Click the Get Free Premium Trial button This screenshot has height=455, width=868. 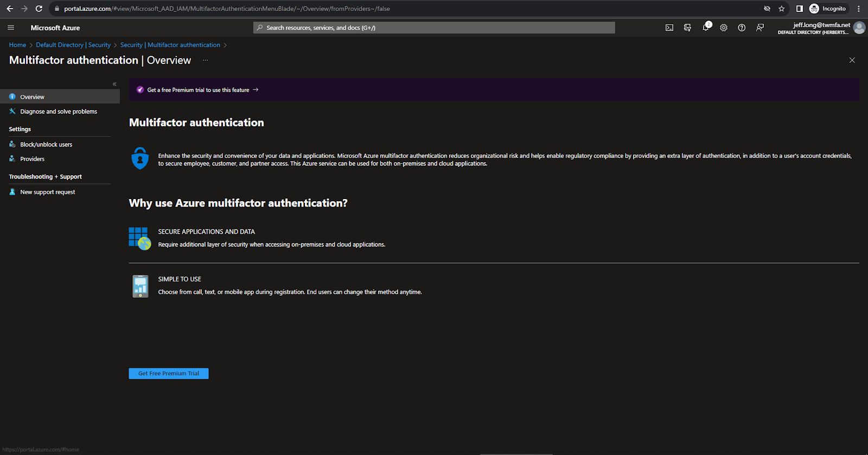point(169,374)
